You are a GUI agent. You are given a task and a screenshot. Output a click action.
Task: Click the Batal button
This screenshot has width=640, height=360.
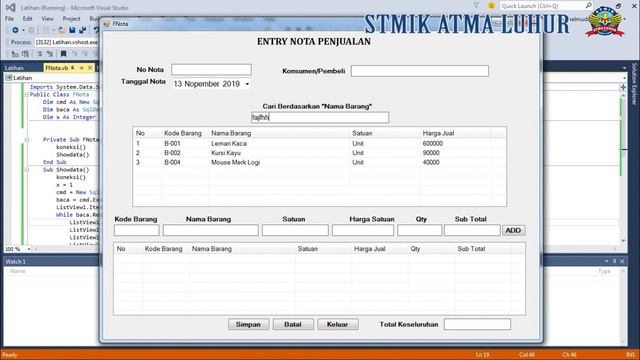[293, 324]
